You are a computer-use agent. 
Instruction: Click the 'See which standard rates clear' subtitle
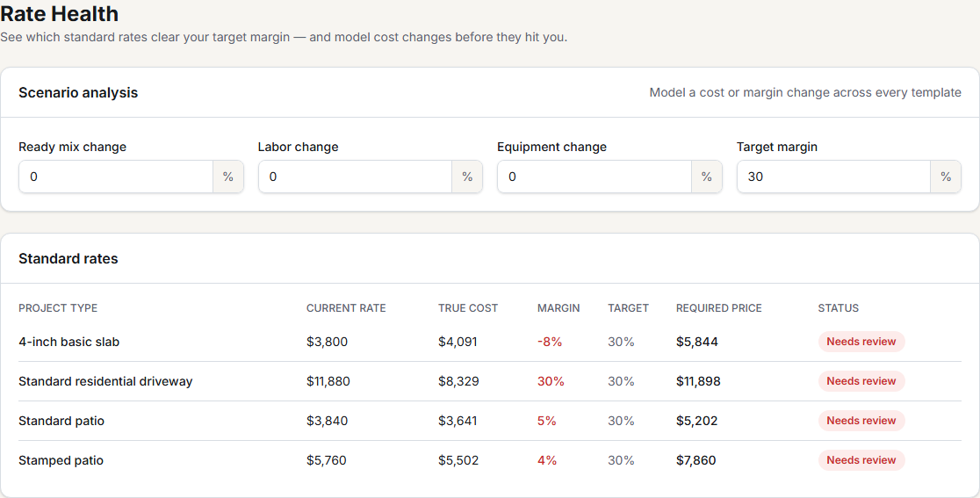pyautogui.click(x=284, y=37)
